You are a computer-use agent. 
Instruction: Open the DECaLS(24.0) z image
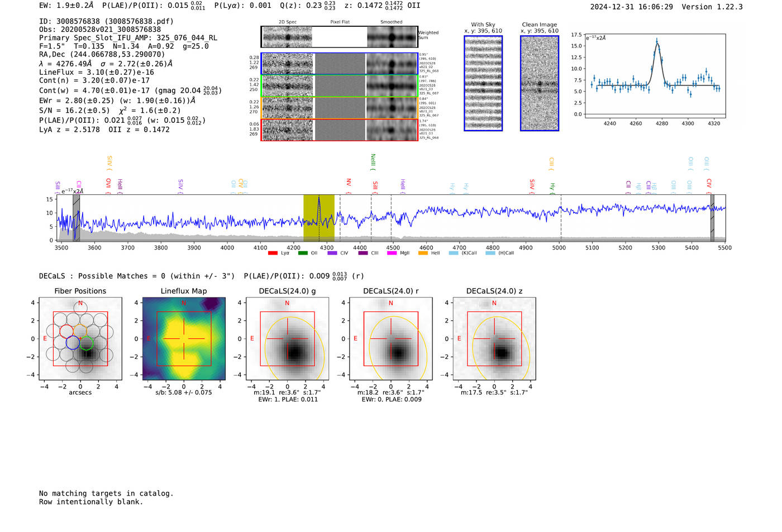[x=494, y=339]
